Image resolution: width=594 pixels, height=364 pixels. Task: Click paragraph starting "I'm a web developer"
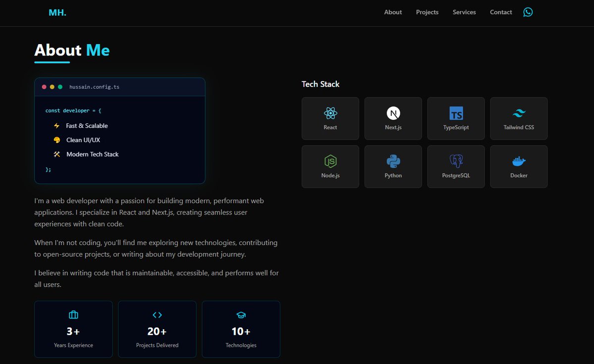click(x=149, y=212)
